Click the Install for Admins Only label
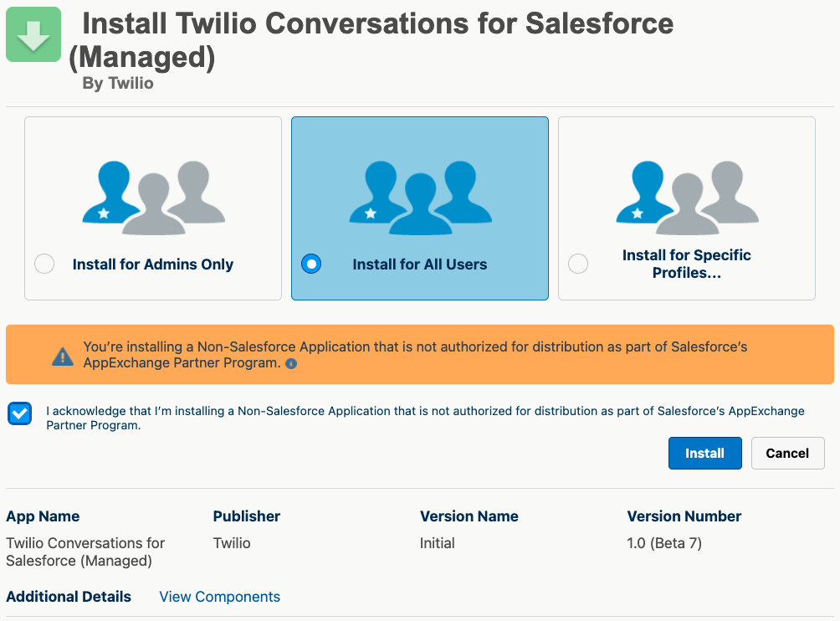 (153, 264)
